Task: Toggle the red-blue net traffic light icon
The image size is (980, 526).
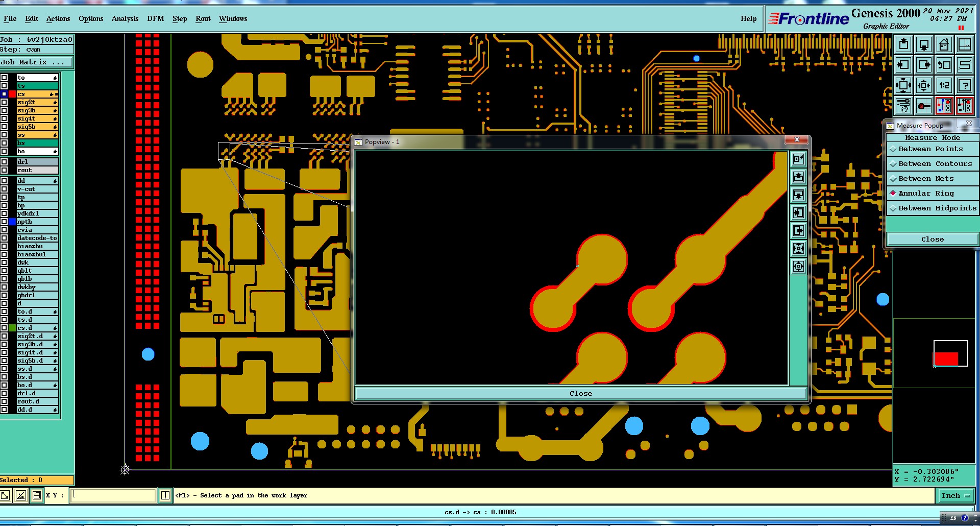Action: click(944, 106)
